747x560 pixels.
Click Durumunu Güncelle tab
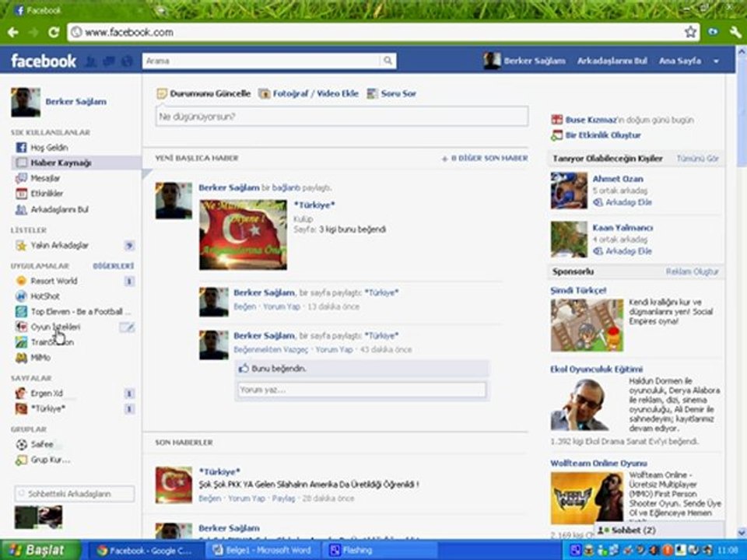(x=210, y=93)
